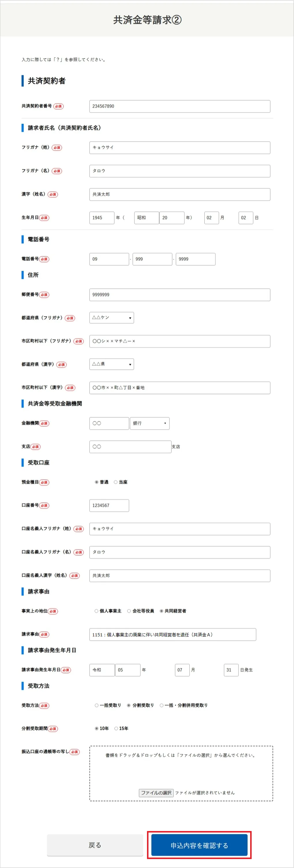294x868 pixels.
Task: Click the ファイルの選択 file chooser button
Action: [x=156, y=793]
